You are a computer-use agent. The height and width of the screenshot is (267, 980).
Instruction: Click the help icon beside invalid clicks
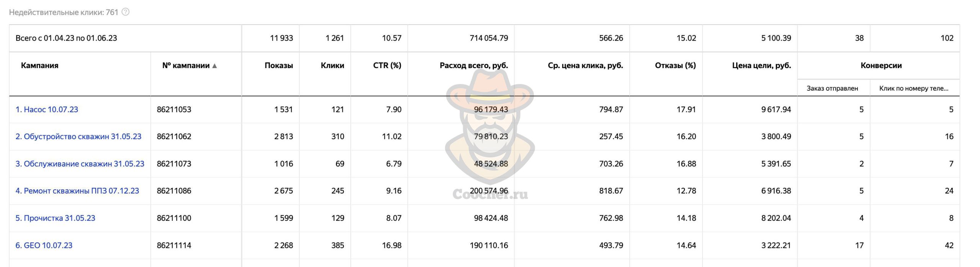126,12
